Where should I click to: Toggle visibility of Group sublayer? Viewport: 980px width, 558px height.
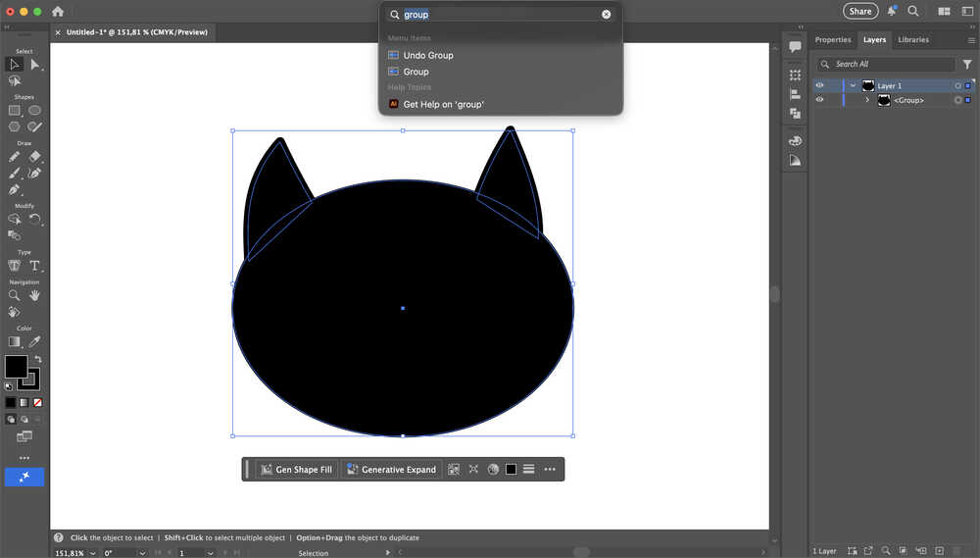click(x=819, y=99)
